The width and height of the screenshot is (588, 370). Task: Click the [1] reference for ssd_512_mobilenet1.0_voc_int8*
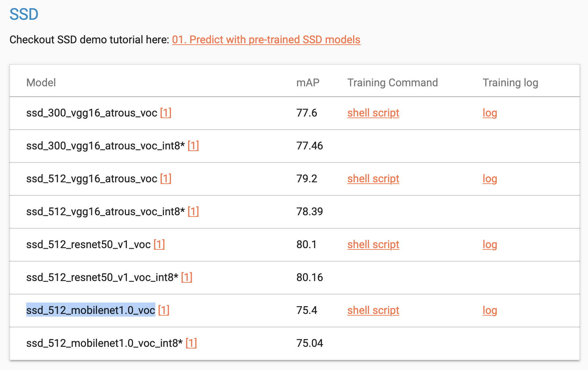(x=191, y=343)
